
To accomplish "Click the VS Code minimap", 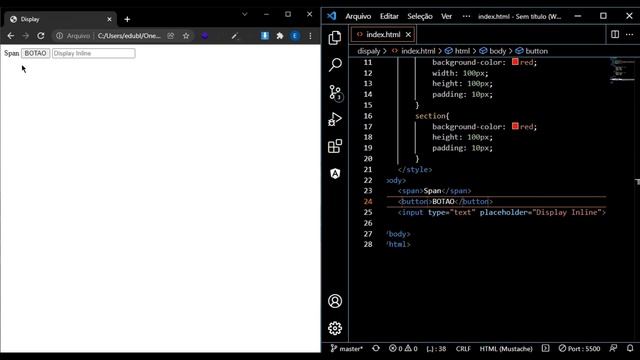I will (x=622, y=71).
